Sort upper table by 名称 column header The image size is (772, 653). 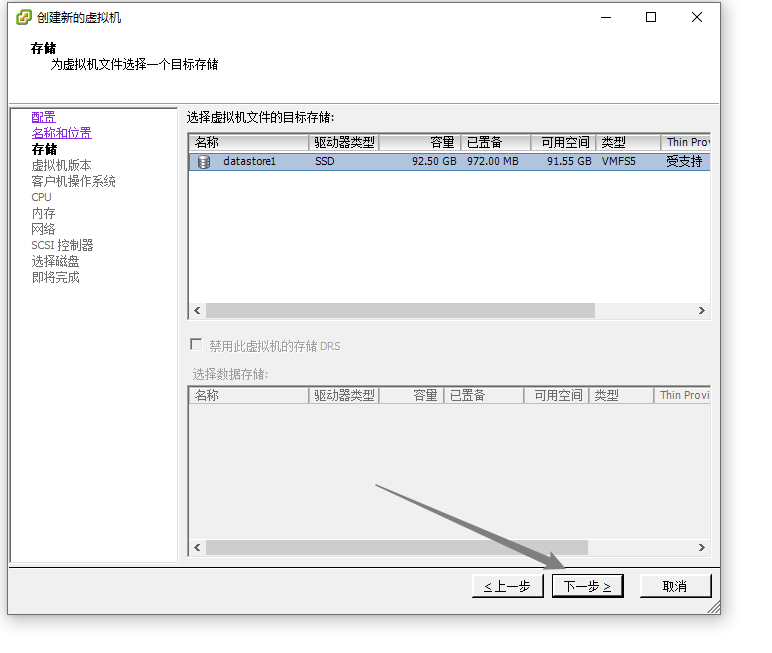click(249, 142)
